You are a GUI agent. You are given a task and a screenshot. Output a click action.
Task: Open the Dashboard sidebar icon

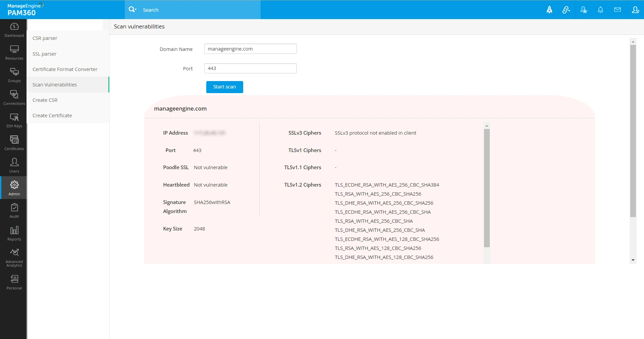point(14,30)
